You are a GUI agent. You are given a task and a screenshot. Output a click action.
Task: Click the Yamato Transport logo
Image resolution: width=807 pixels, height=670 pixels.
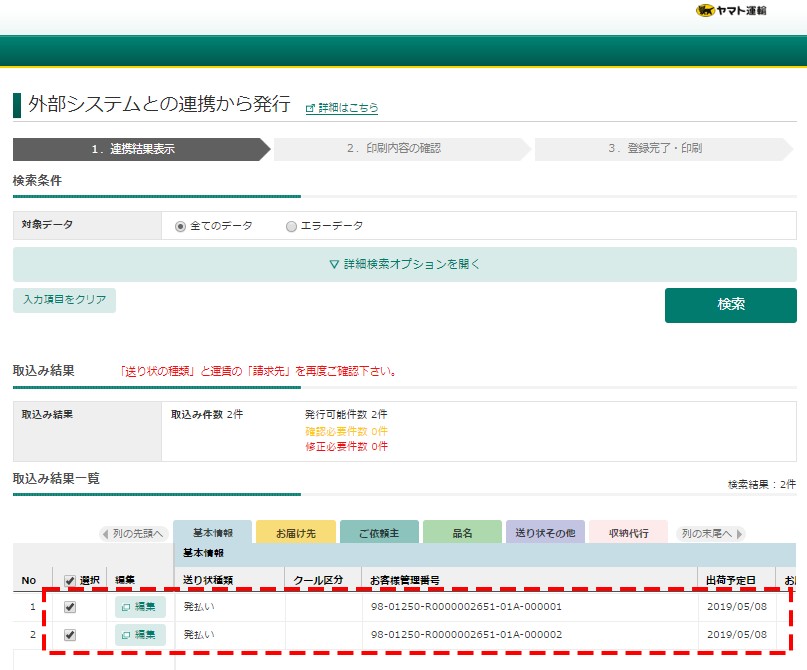click(731, 10)
